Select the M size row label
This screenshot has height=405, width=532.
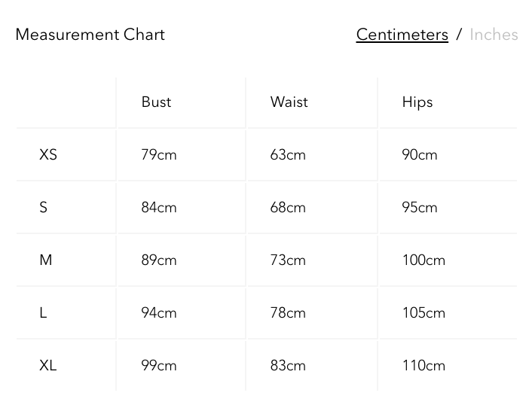pyautogui.click(x=46, y=260)
